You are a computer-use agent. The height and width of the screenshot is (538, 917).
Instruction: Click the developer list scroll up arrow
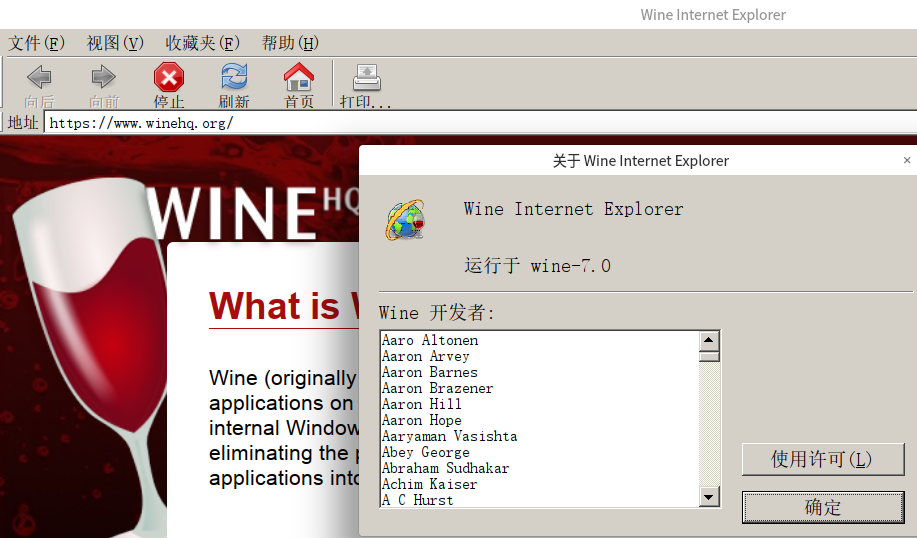tap(709, 340)
